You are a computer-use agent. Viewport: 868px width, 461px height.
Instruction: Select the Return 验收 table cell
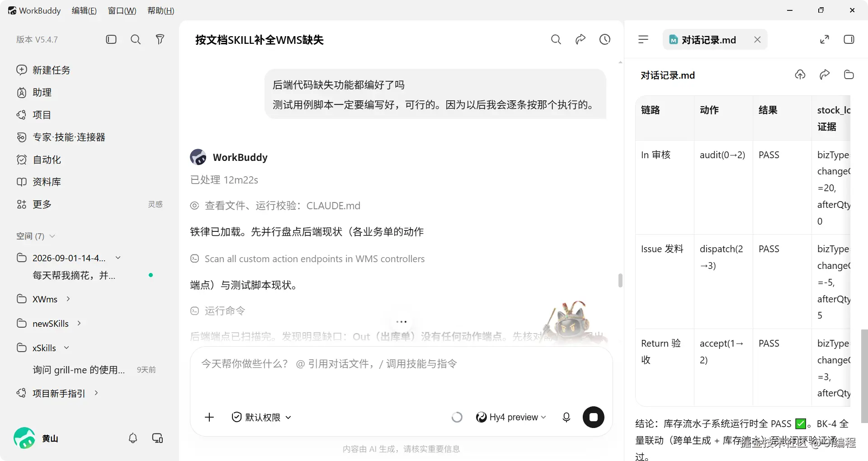[665, 367]
